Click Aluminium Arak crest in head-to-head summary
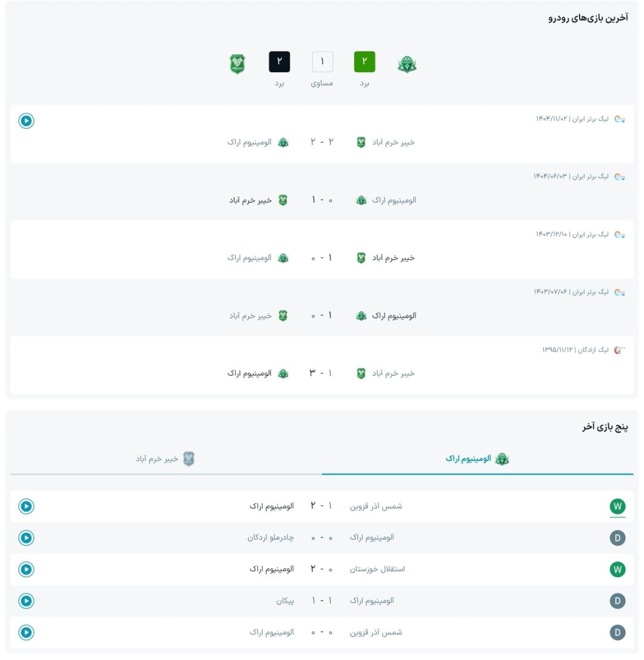Screen dimensions: 644x660 [x=407, y=64]
